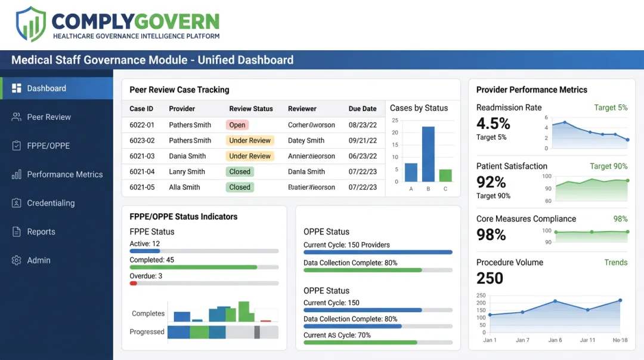Click reviewer Datey Smith

click(306, 141)
